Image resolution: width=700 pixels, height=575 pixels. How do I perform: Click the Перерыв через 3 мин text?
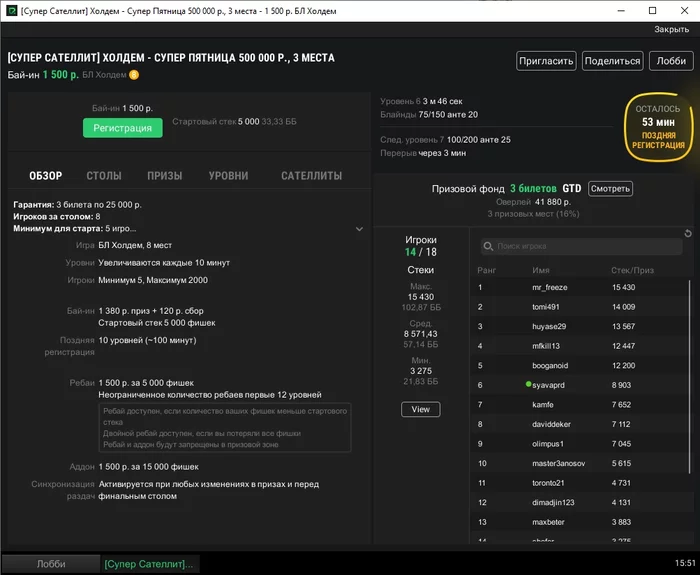[x=423, y=153]
